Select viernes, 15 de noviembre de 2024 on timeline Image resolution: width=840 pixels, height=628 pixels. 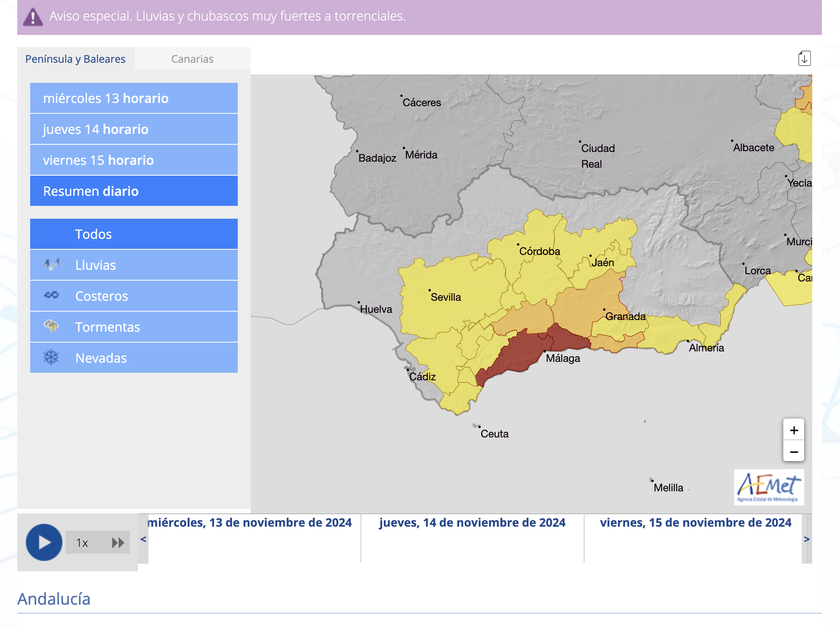coord(696,523)
